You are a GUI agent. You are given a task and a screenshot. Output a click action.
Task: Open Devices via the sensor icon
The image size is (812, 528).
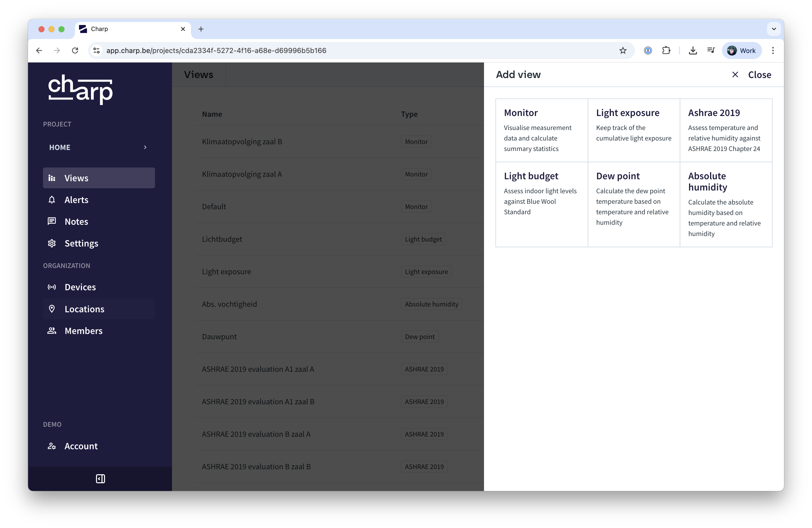tap(52, 287)
